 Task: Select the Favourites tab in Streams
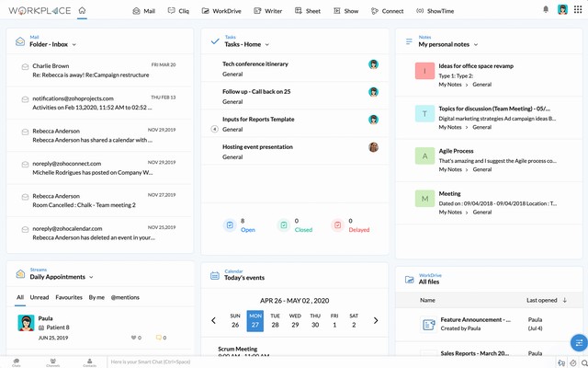[69, 297]
